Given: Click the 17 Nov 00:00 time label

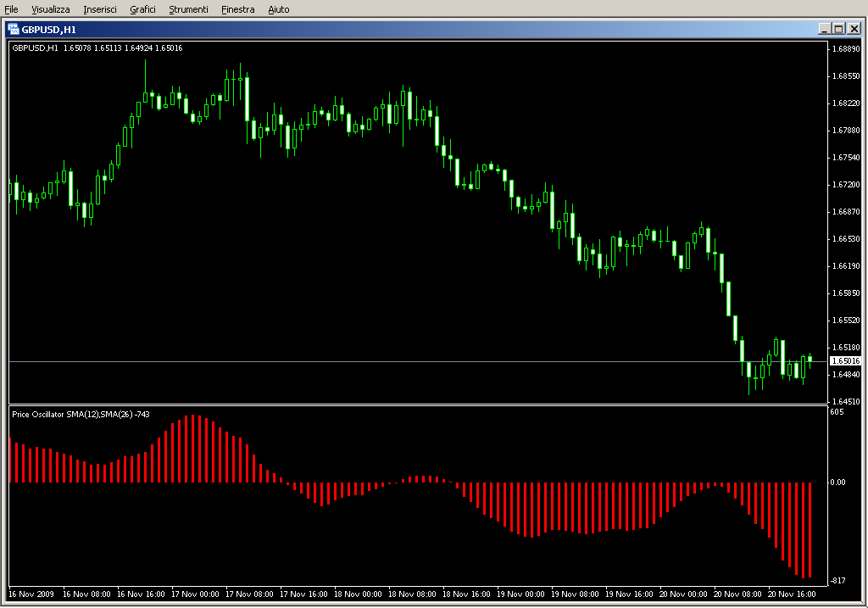Looking at the screenshot, I should 195,594.
